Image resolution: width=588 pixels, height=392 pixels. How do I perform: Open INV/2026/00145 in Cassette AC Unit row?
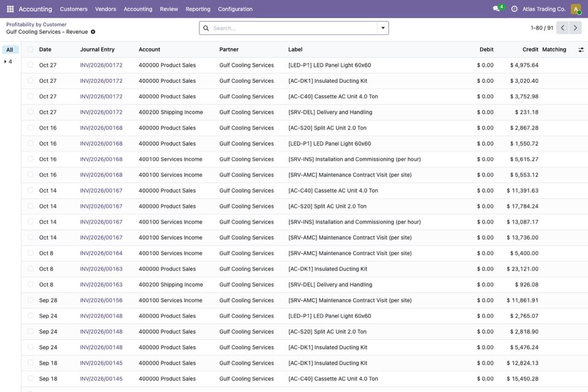(101, 379)
